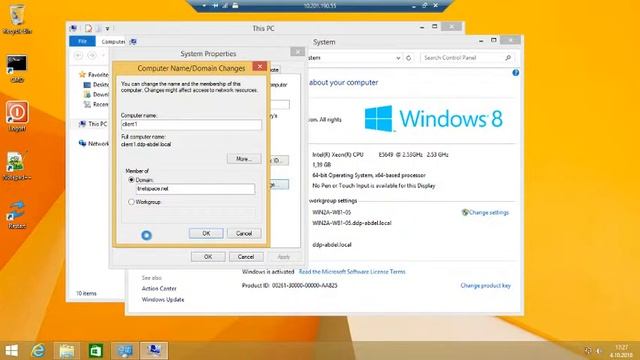Click OK in Computer Name/Domain Changes dialog
The height and width of the screenshot is (360, 640).
[x=206, y=233]
